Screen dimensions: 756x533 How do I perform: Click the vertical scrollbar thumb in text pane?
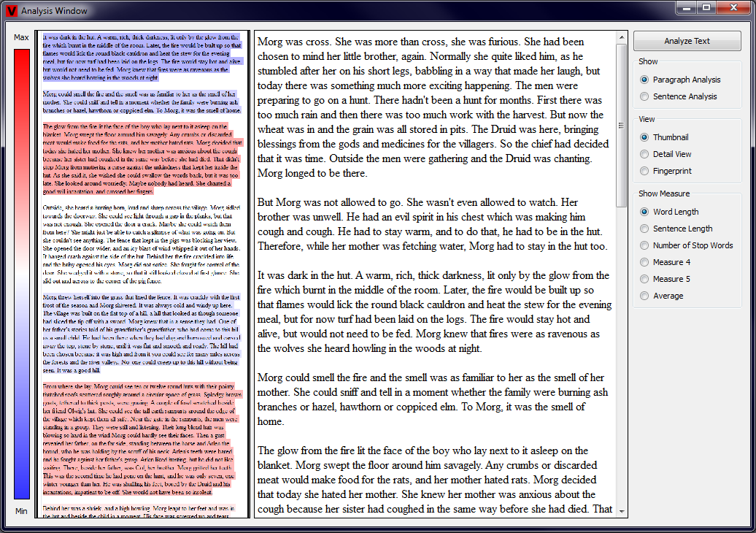[622, 124]
